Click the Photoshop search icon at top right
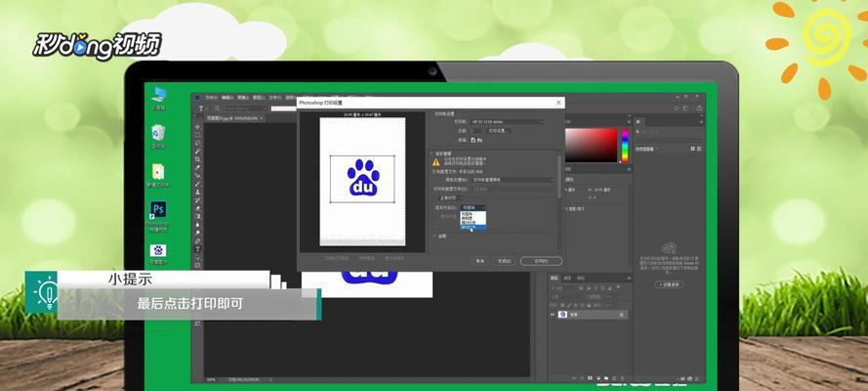Viewport: 868px width, 391px height. click(x=677, y=109)
